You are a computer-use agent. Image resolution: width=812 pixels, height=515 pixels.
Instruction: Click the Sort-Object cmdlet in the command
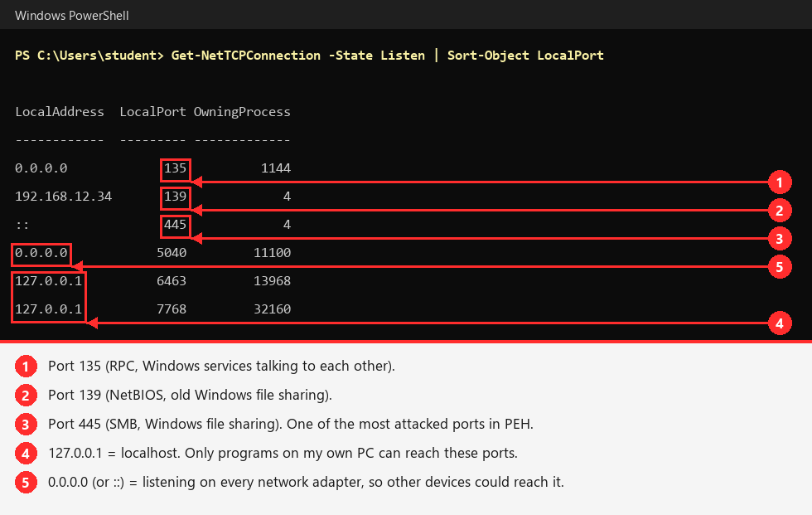pyautogui.click(x=488, y=56)
